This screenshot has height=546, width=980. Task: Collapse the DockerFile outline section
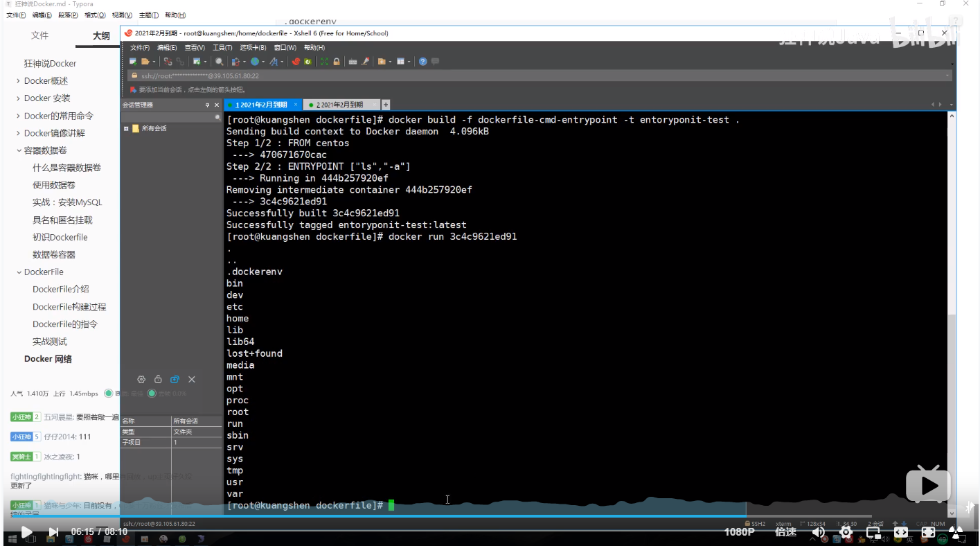[18, 272]
